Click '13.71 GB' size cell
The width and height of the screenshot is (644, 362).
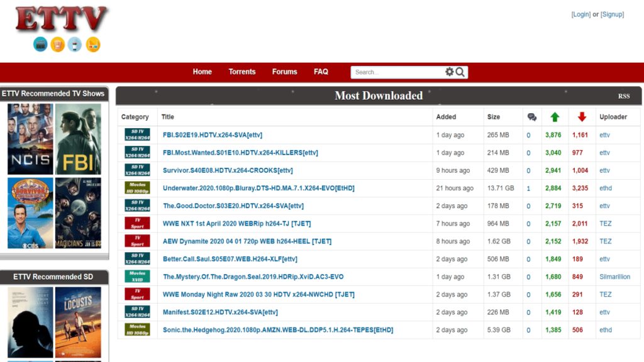(x=501, y=188)
